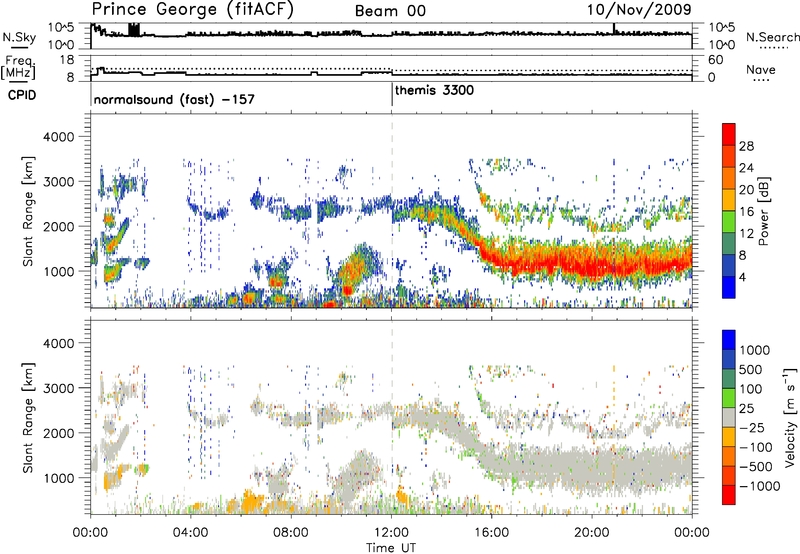Click the "Freq. [MHz]" axis label
Image resolution: width=800 pixels, height=554 pixels.
click(x=19, y=67)
